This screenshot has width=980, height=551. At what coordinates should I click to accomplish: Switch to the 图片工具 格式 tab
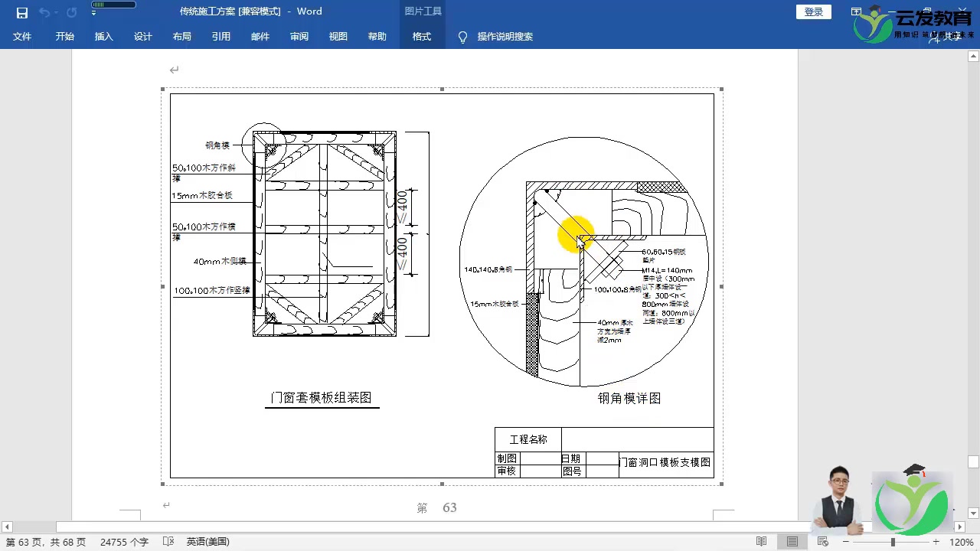pyautogui.click(x=422, y=36)
